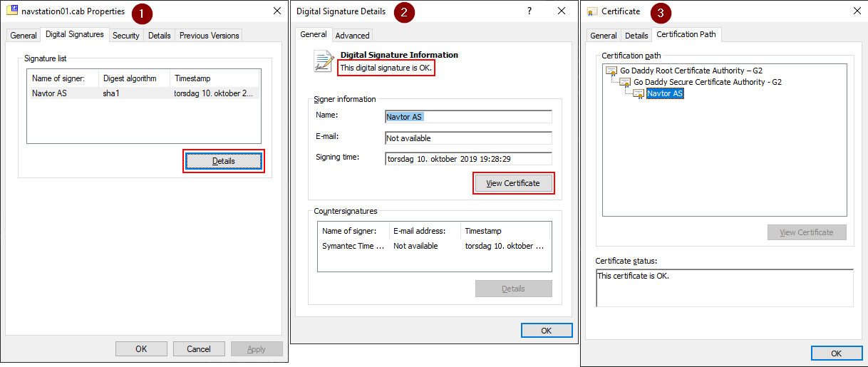Click the 'Name of signer:' column header in Signature list
The image size is (868, 367).
(63, 78)
